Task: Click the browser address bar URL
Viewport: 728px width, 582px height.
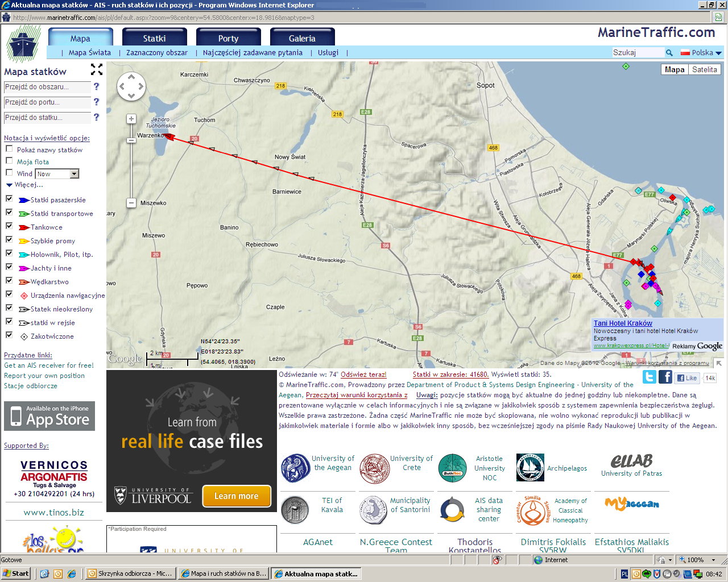Action: (163, 18)
